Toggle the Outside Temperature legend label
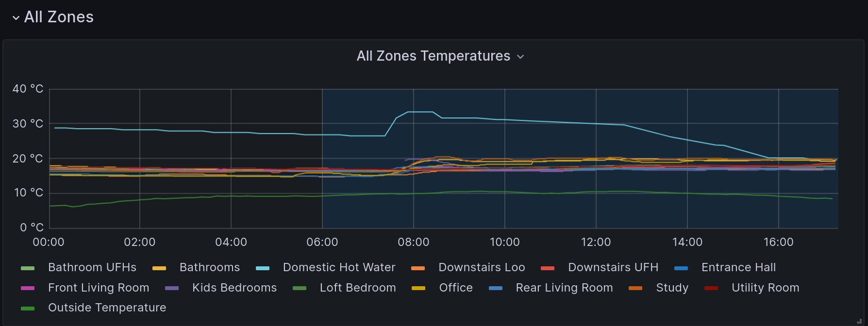 [107, 308]
